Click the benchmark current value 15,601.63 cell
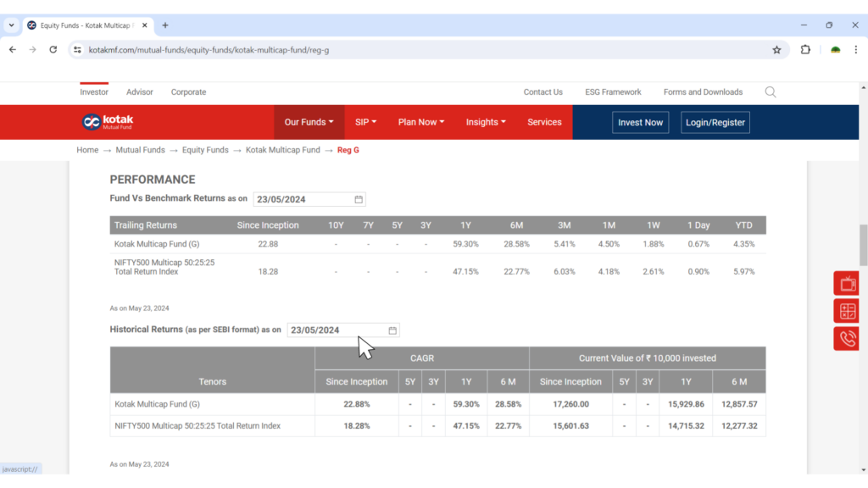The image size is (868, 488). [570, 426]
